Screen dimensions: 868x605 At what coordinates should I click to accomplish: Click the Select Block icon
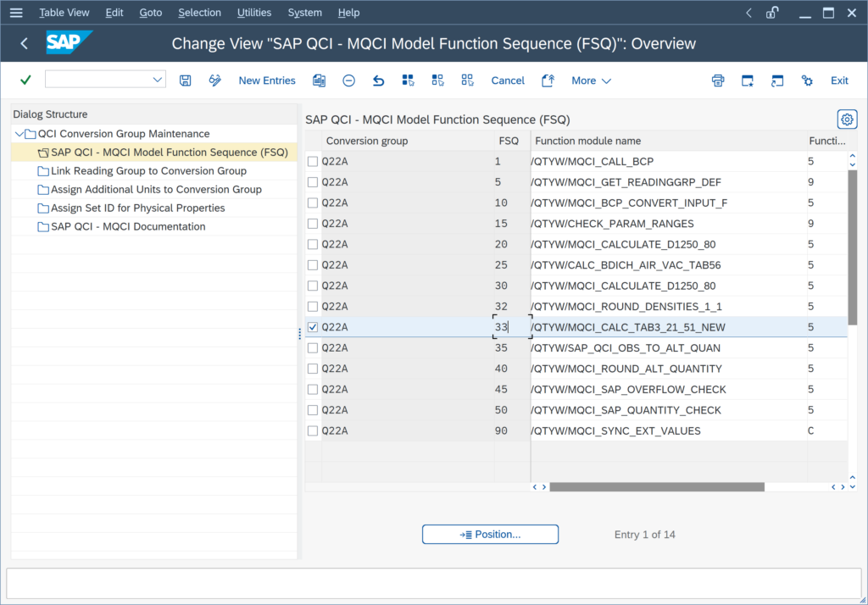coord(438,80)
